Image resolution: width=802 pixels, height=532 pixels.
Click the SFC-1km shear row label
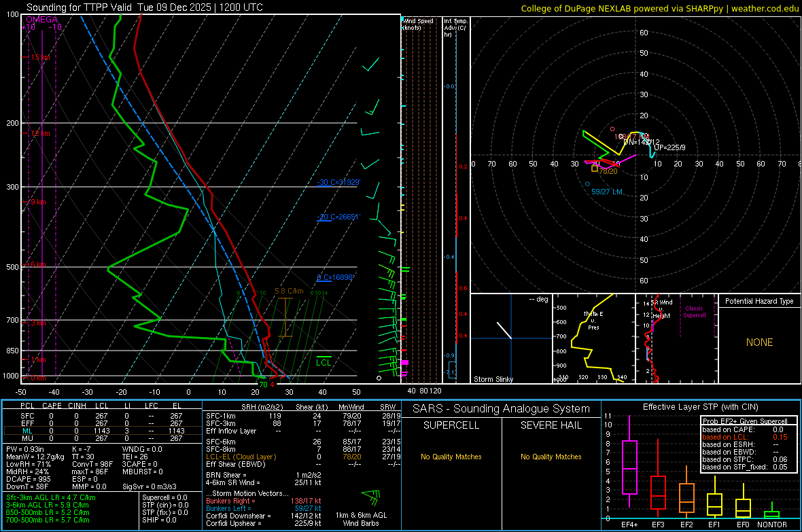click(x=221, y=416)
